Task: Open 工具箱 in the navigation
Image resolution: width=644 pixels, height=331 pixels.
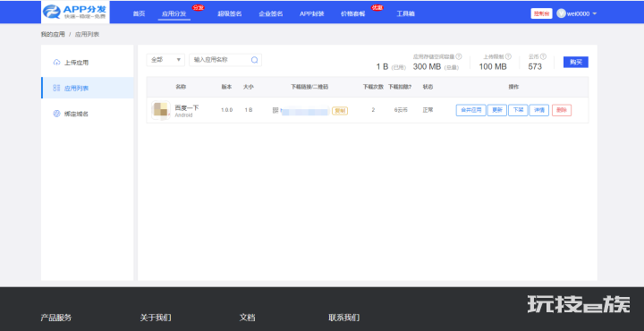Action: click(x=405, y=14)
